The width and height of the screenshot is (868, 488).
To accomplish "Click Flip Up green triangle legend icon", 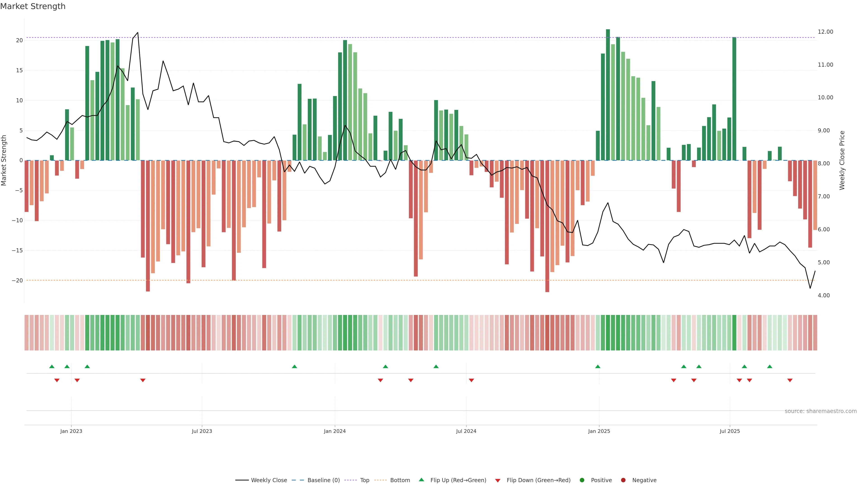I will coord(421,480).
